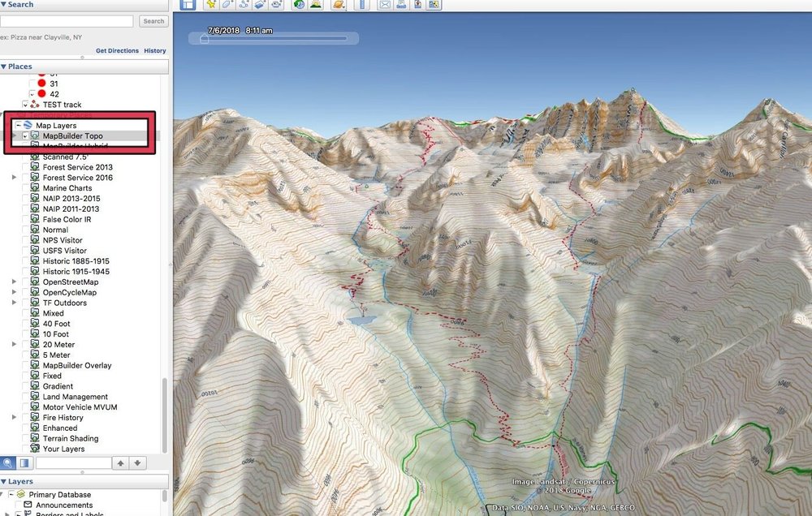Uncheck the MapBuilder Topo layer checkbox
The width and height of the screenshot is (812, 516).
pos(25,135)
